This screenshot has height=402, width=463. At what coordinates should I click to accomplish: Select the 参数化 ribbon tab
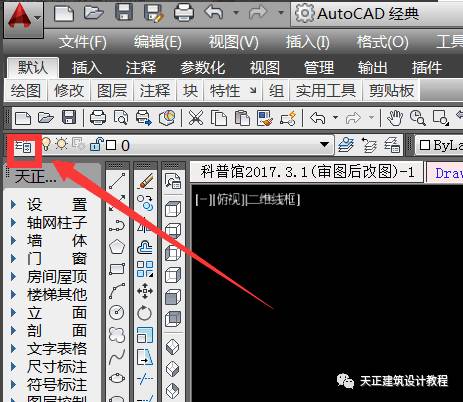tap(202, 68)
